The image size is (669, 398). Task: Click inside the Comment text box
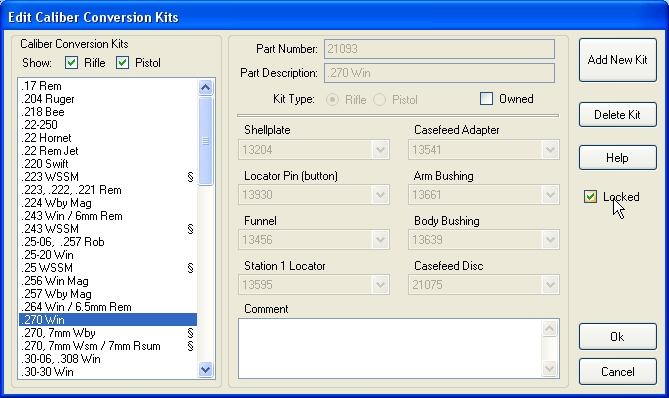[390, 349]
